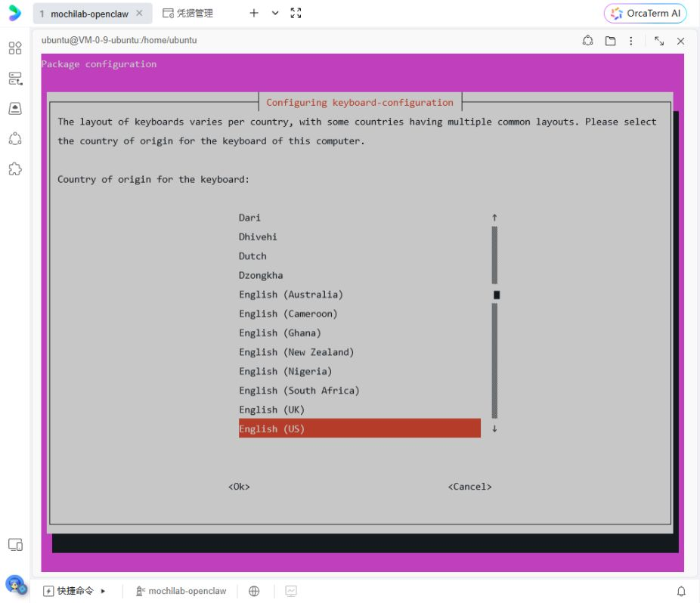The width and height of the screenshot is (700, 603).
Task: Choose English (Cameroon) layout
Action: (359, 314)
